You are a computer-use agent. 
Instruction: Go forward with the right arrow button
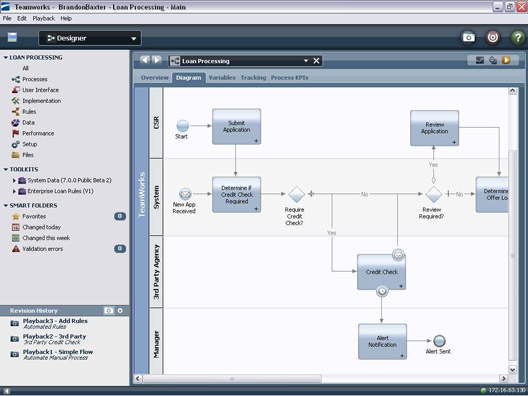157,60
